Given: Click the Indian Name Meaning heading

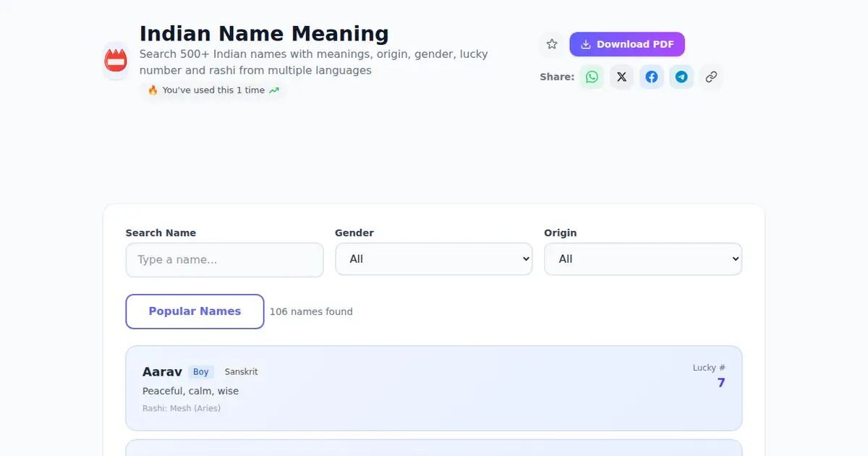Looking at the screenshot, I should (x=264, y=33).
